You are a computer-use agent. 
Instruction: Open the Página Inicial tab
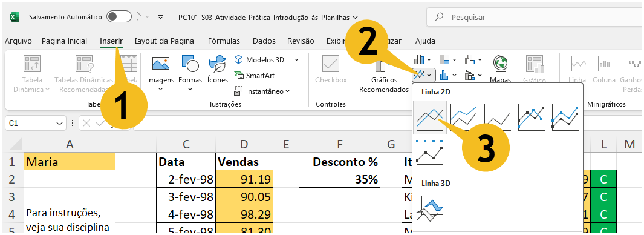coord(65,41)
